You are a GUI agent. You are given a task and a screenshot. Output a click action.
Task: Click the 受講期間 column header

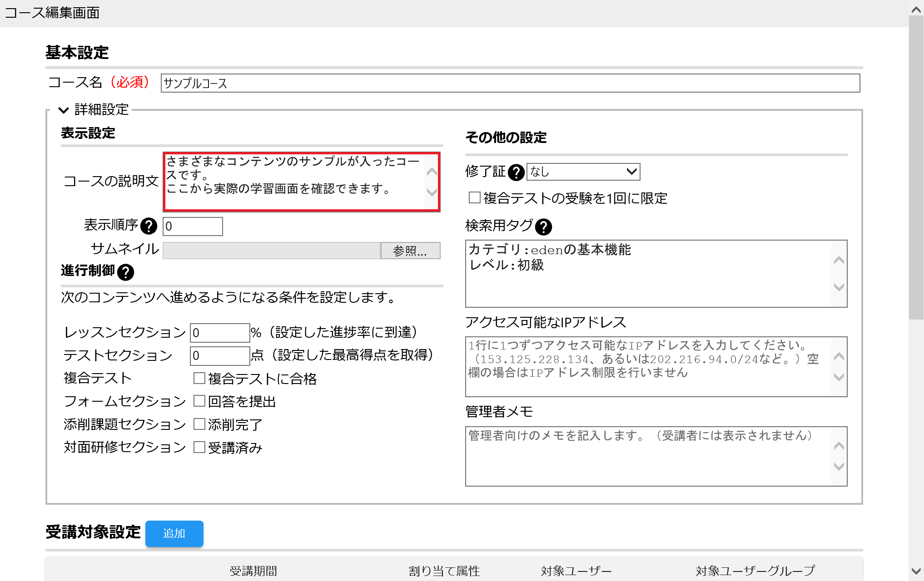click(253, 571)
